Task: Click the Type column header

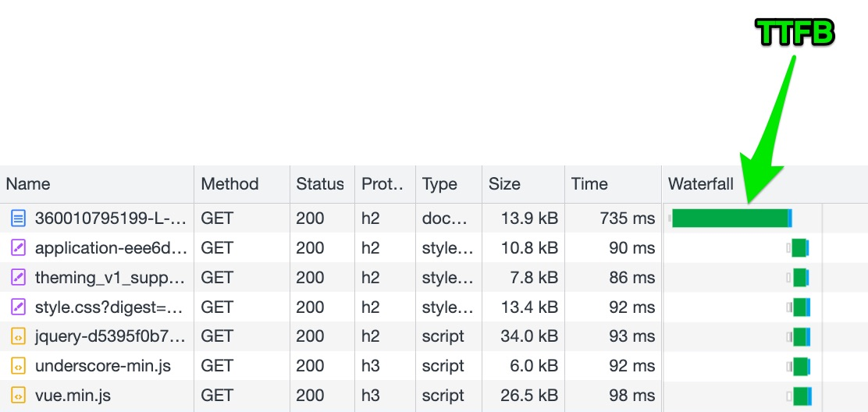Action: click(439, 184)
